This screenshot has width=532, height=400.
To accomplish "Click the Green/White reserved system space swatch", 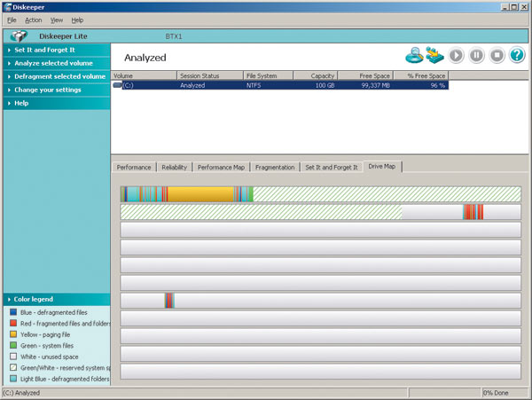I will pyautogui.click(x=13, y=367).
